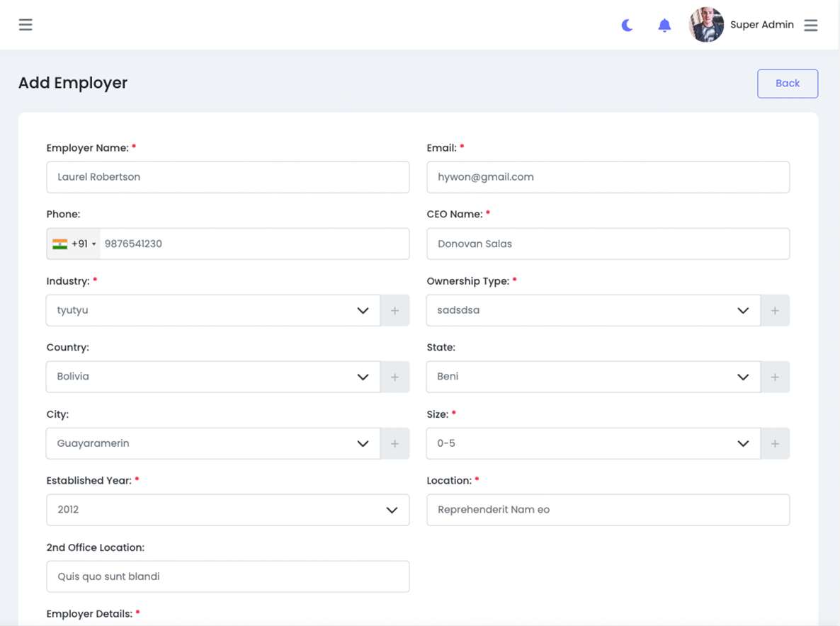The image size is (840, 626).
Task: Open the Super Admin profile avatar
Action: coord(706,24)
